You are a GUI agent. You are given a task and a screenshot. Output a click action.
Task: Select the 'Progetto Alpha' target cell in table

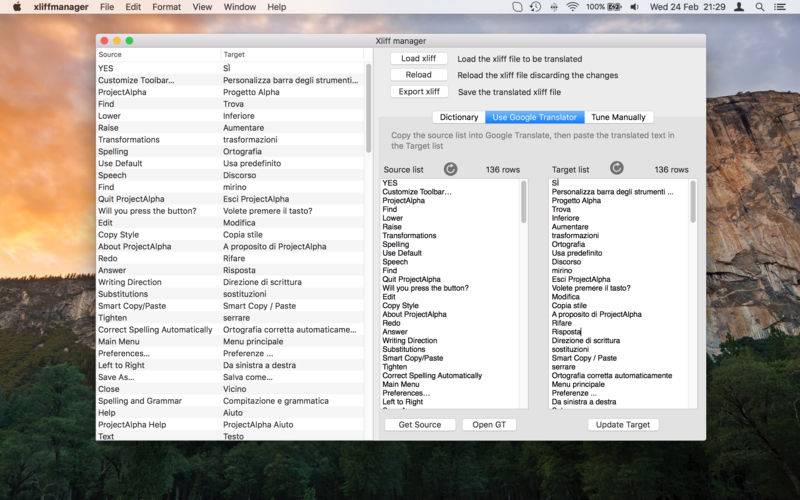click(x=251, y=92)
